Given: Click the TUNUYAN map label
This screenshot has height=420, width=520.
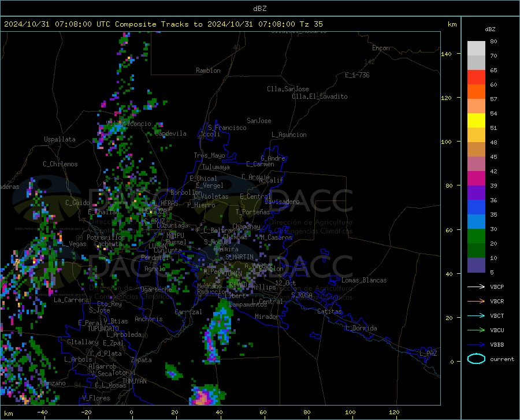Looking at the screenshot, I should (134, 381).
